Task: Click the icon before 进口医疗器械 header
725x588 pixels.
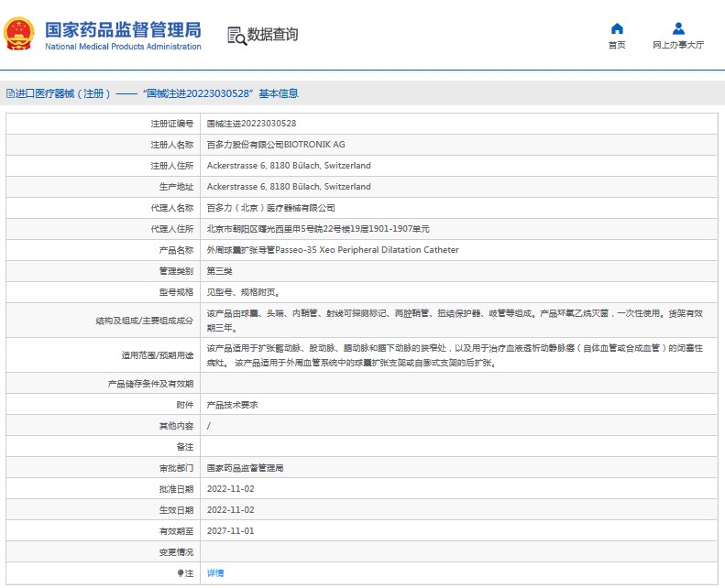Action: click(10, 93)
